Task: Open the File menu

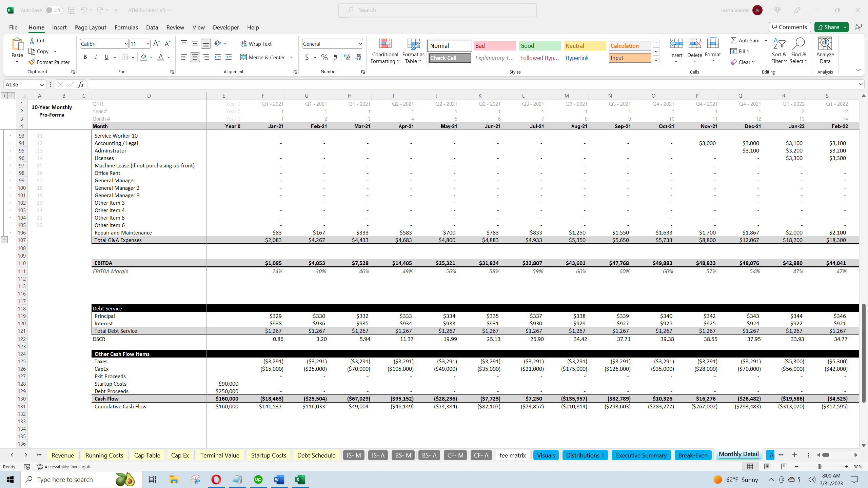Action: [13, 27]
